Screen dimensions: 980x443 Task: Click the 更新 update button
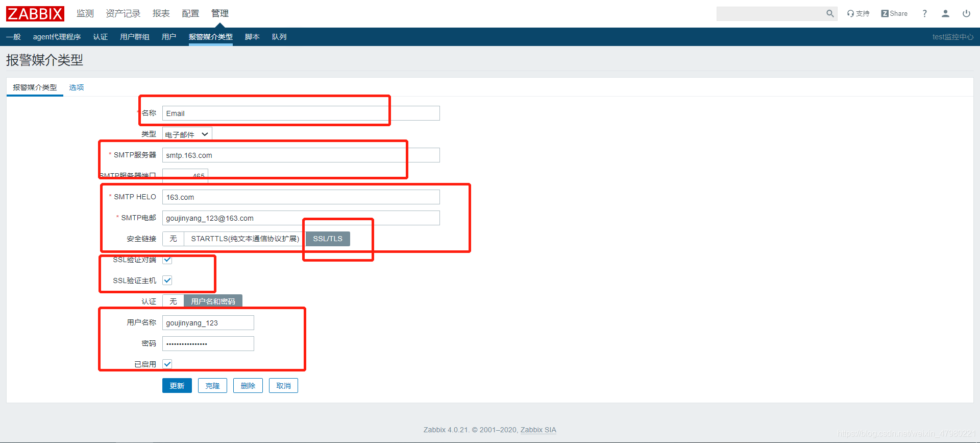click(x=177, y=386)
